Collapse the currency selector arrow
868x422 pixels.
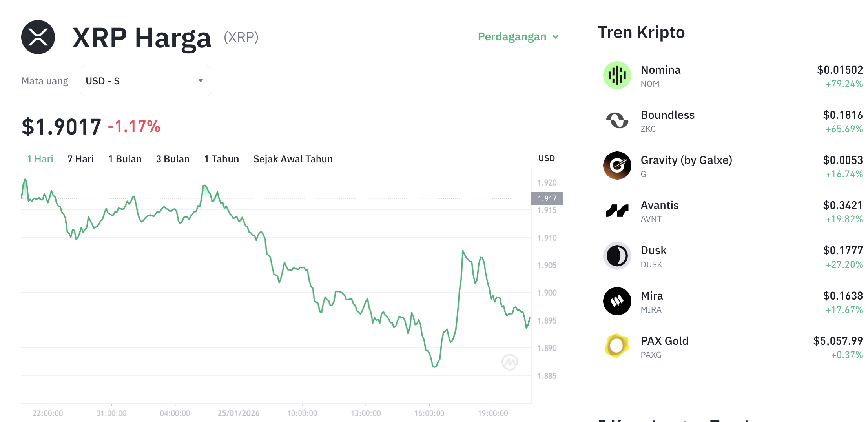201,80
